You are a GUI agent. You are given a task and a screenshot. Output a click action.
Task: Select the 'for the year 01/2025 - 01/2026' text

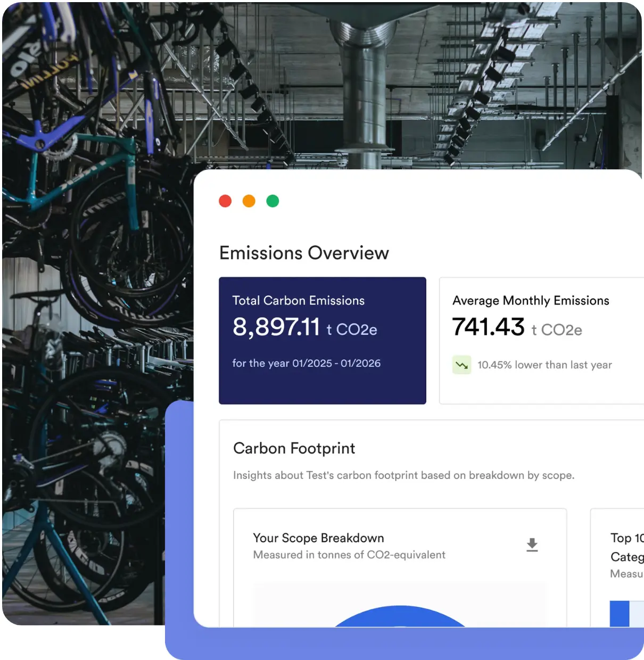tap(307, 363)
